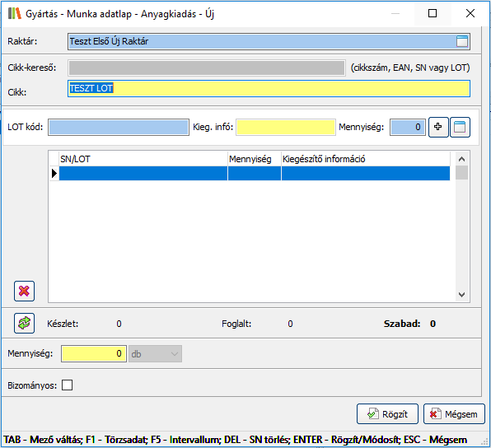
Task: Click the Kieg. infó input field
Action: 286,127
